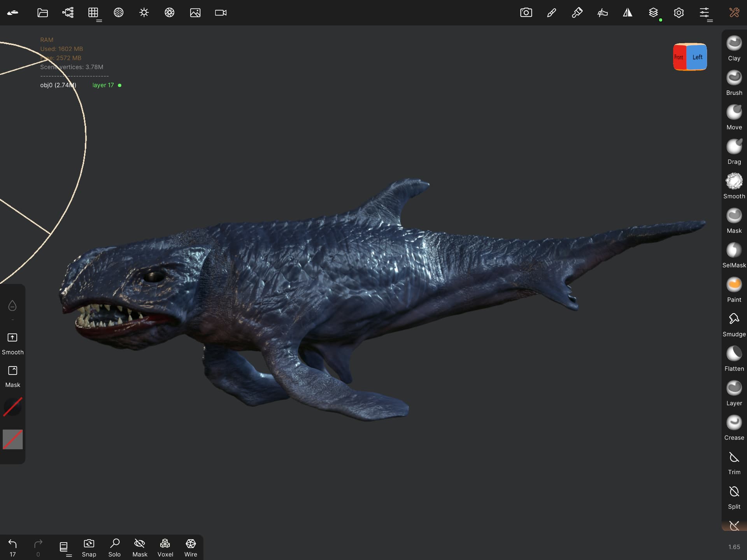747x560 pixels.
Task: Toggle Wire wireframe display
Action: tap(191, 548)
